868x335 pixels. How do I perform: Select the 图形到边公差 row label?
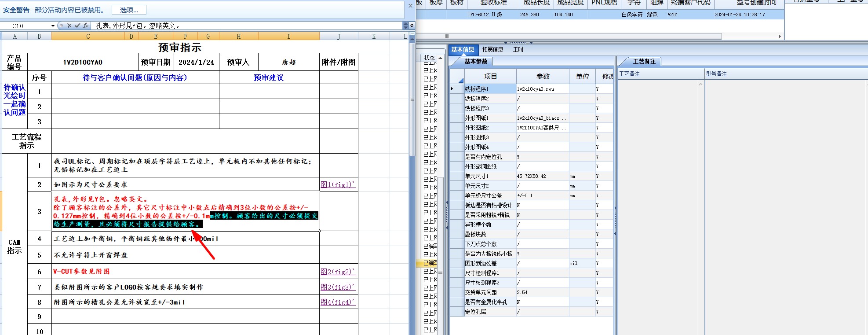pyautogui.click(x=490, y=263)
